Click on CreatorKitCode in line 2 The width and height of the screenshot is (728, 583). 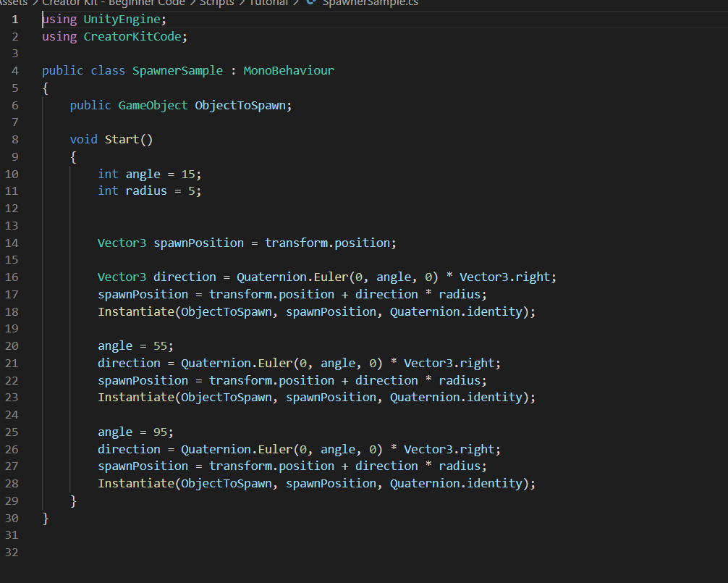[x=132, y=36]
